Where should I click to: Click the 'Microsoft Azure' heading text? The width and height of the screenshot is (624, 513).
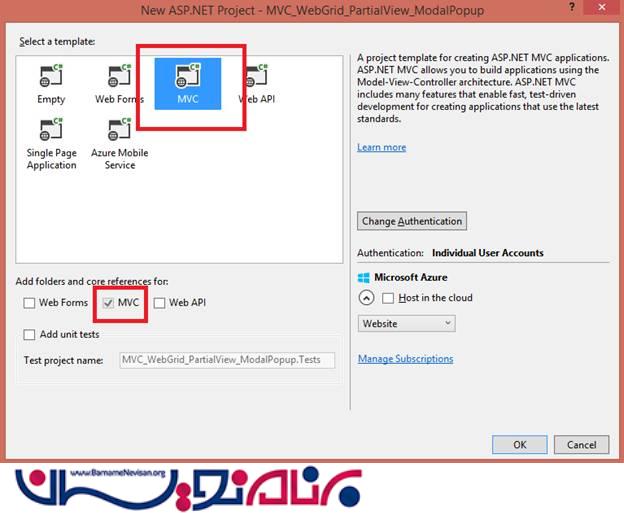411,277
